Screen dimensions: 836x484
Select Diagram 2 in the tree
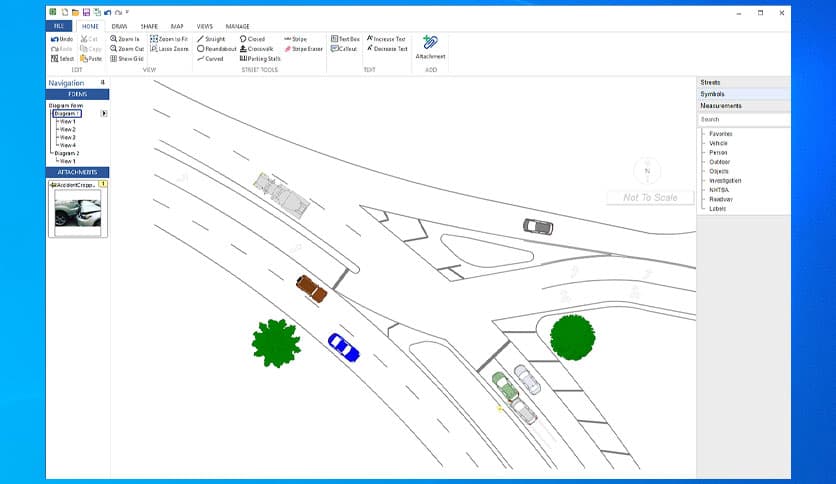pyautogui.click(x=67, y=154)
